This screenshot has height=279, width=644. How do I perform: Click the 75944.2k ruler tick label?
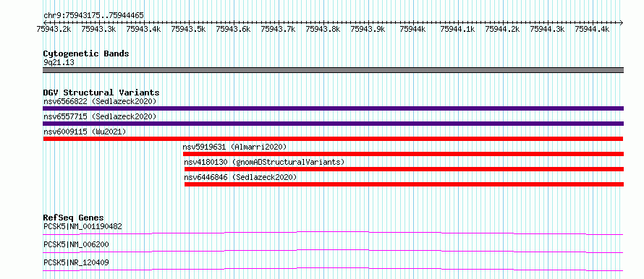click(x=503, y=29)
